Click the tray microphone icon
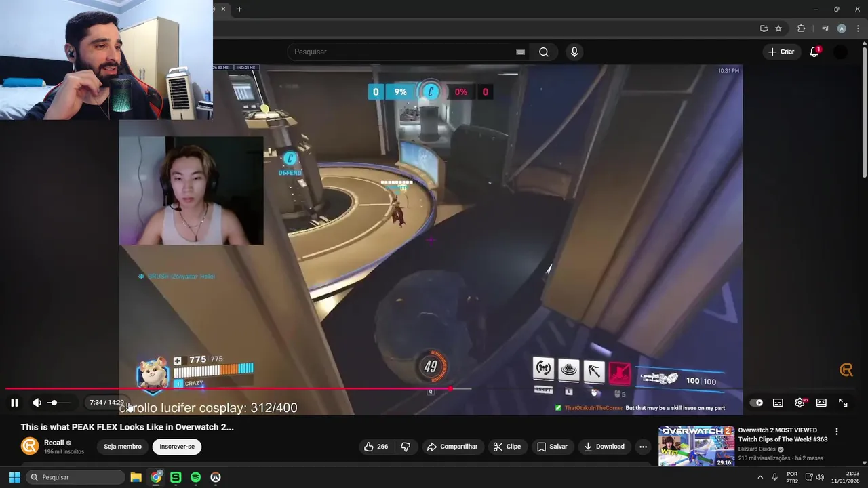 point(774,477)
